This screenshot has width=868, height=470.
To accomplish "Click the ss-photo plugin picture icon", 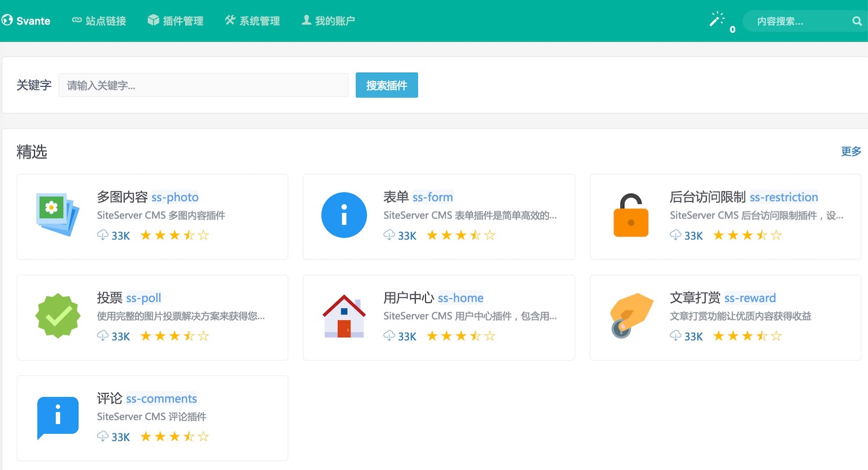I will (57, 214).
